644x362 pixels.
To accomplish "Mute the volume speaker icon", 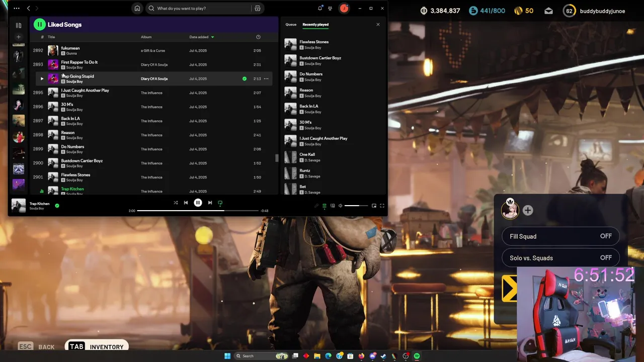I will 340,206.
